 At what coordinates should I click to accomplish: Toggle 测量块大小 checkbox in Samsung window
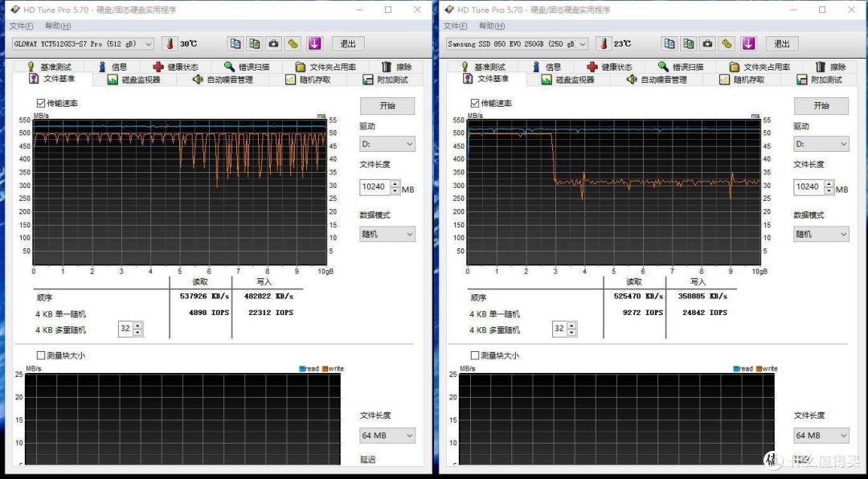474,355
